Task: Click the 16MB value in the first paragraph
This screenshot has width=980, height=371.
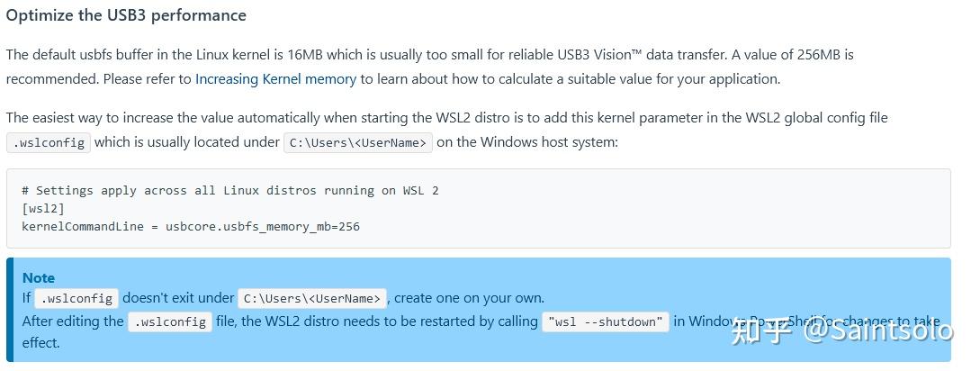Action: (305, 54)
